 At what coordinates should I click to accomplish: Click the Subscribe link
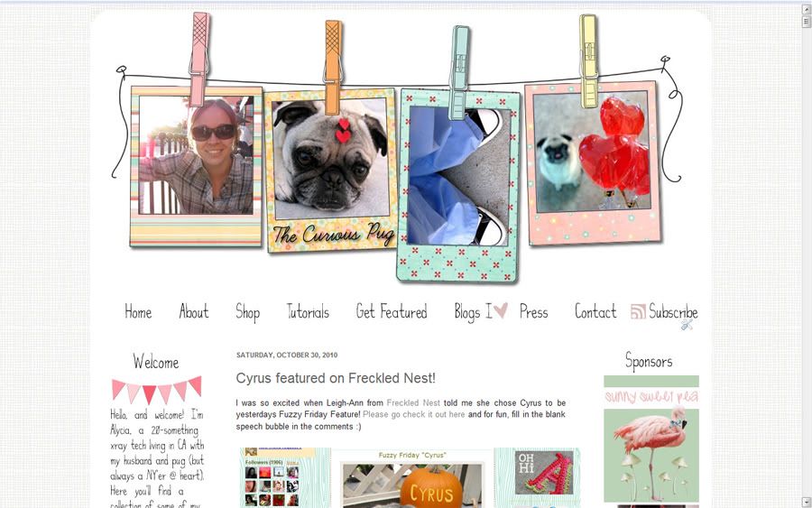[x=673, y=311]
